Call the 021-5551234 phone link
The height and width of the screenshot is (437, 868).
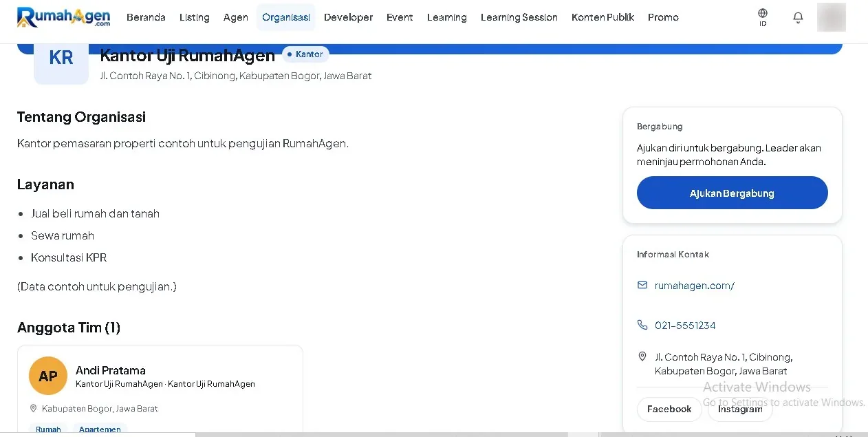point(685,326)
